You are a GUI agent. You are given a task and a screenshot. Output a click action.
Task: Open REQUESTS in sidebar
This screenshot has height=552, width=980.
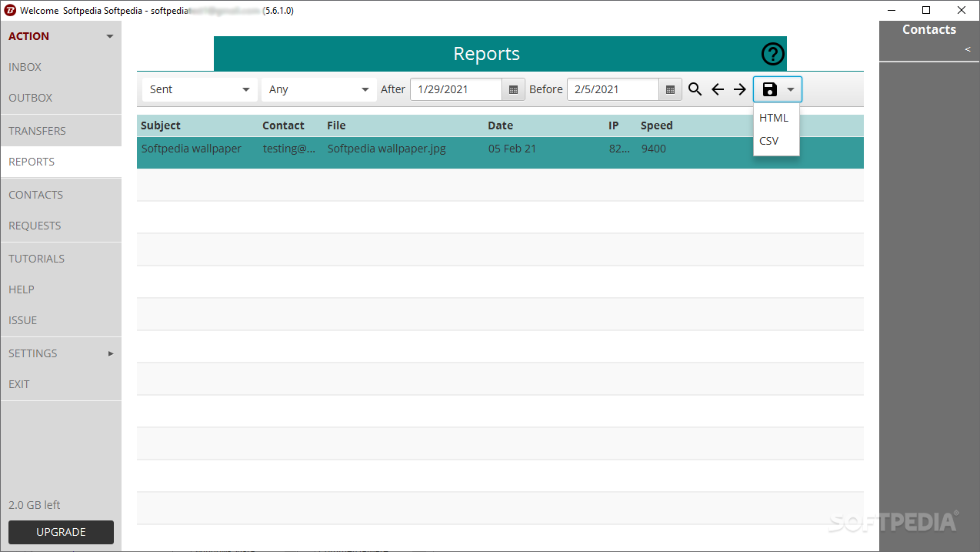pyautogui.click(x=61, y=226)
